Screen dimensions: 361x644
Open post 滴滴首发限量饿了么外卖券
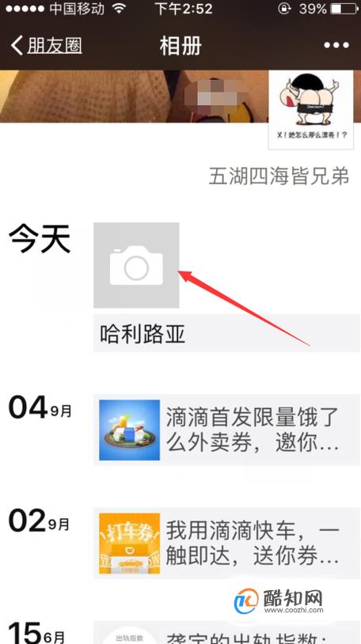[226, 430]
